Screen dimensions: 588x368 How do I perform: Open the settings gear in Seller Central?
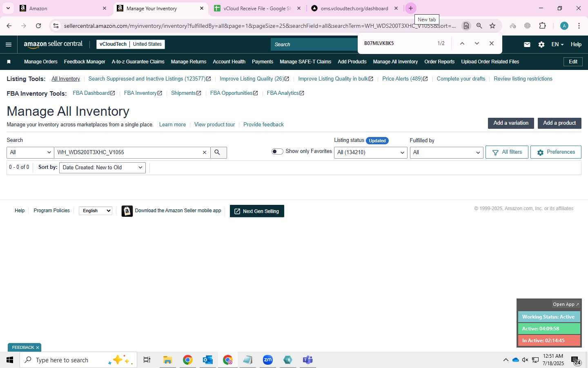(541, 45)
